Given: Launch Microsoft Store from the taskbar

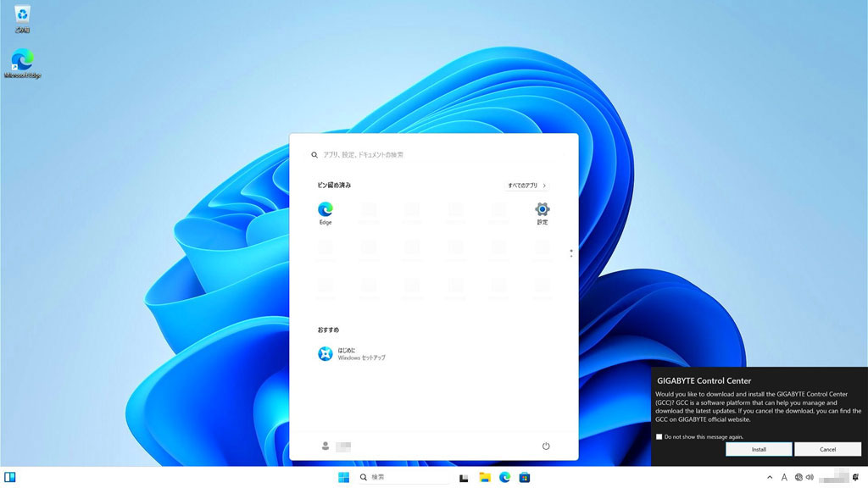Looking at the screenshot, I should (x=525, y=478).
